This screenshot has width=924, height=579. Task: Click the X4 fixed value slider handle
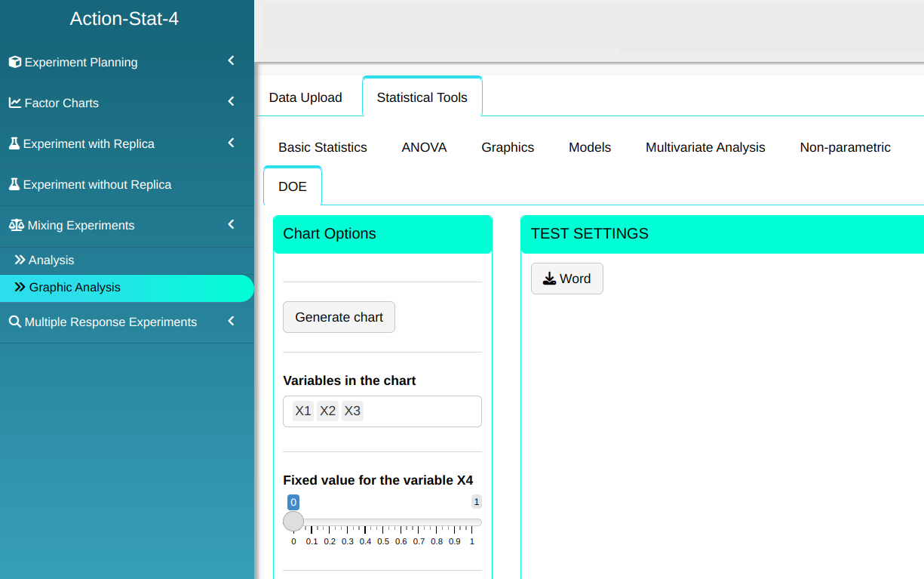coord(293,522)
